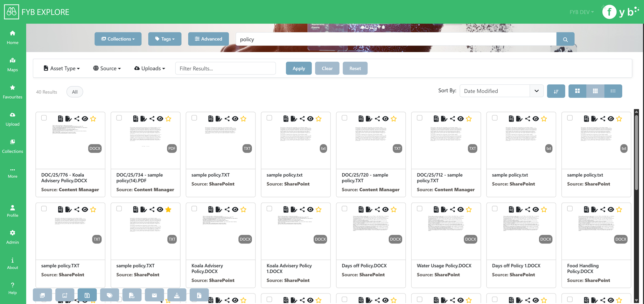Viewport: 644px width, 304px height.
Task: Click the download icon in bottom toolbar
Action: coord(177,295)
